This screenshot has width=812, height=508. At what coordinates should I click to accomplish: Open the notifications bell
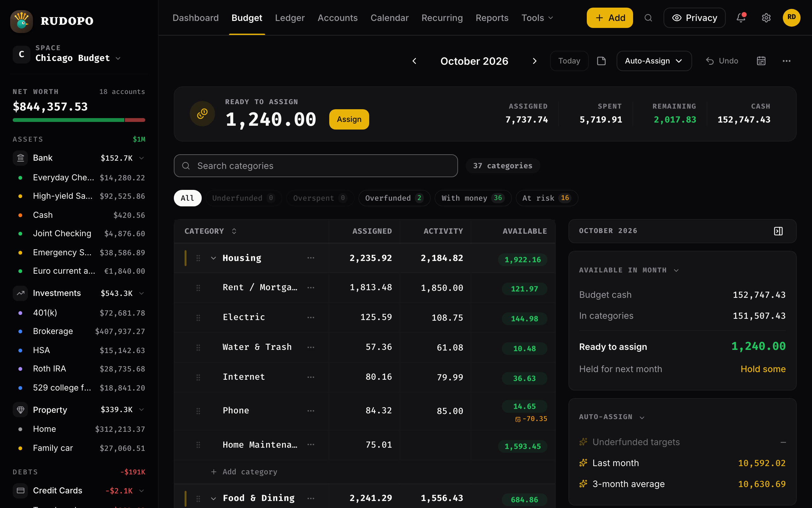tap(741, 18)
